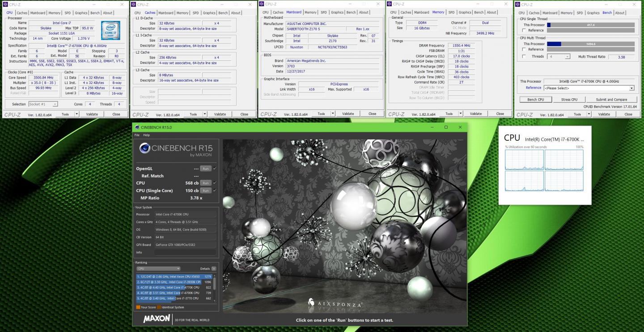Switch to Bench tab in CPU-Z memory Timings window
The height and width of the screenshot is (332, 644).
479,13
